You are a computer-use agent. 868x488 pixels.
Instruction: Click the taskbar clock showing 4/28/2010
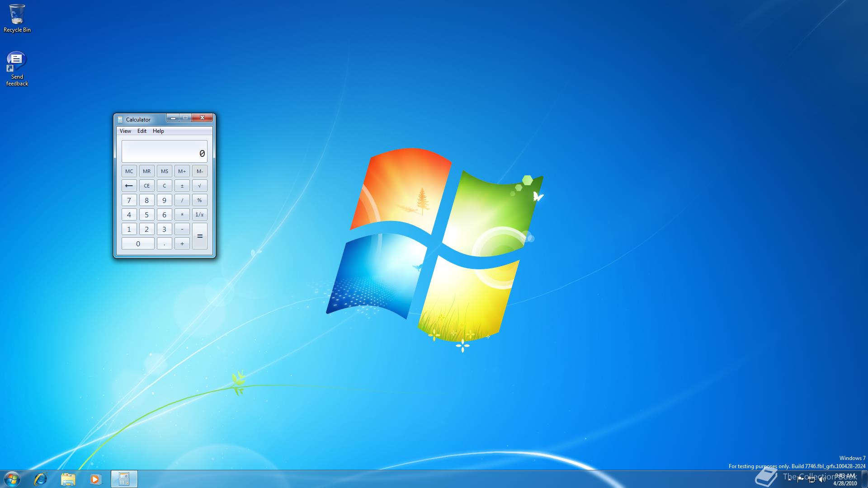(x=845, y=479)
